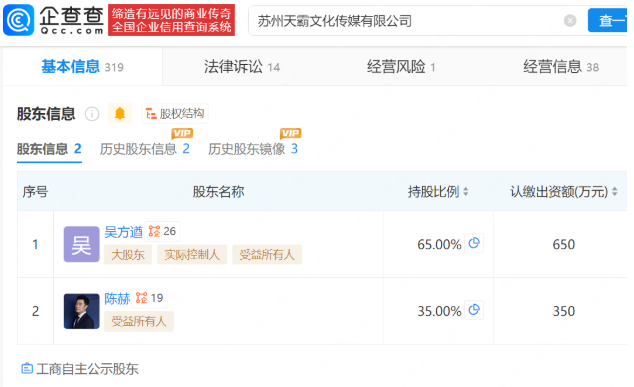Click the VIP badge above 历史股东信息
Image resolution: width=634 pixels, height=387 pixels.
click(182, 133)
